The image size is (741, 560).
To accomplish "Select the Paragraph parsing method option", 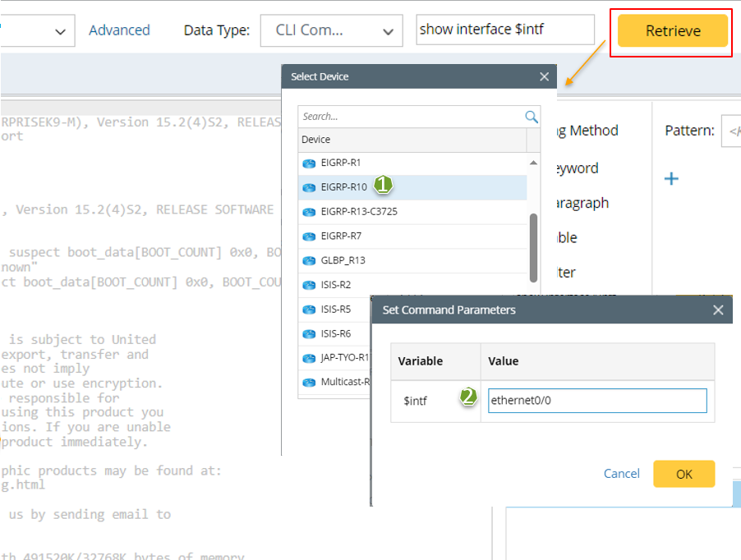I will coord(582,204).
